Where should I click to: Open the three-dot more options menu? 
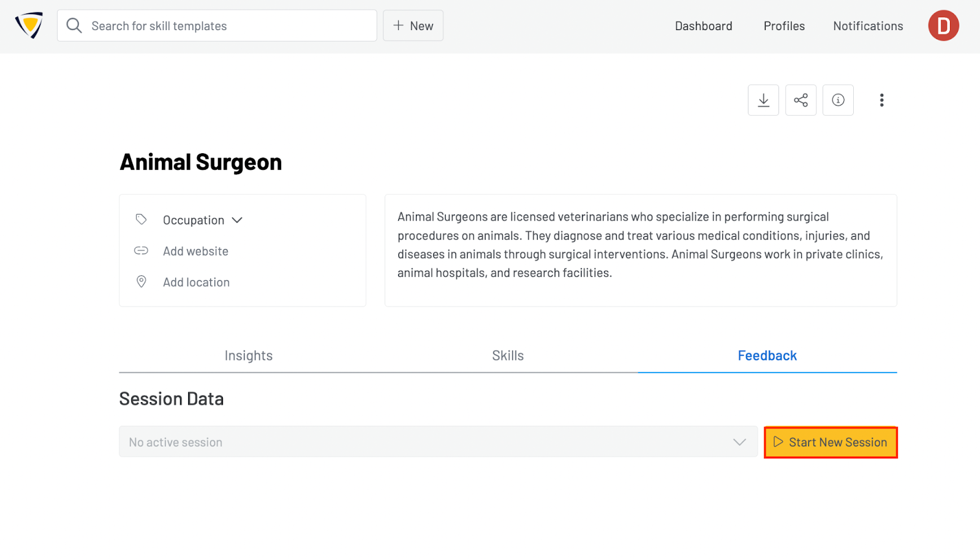click(x=881, y=100)
